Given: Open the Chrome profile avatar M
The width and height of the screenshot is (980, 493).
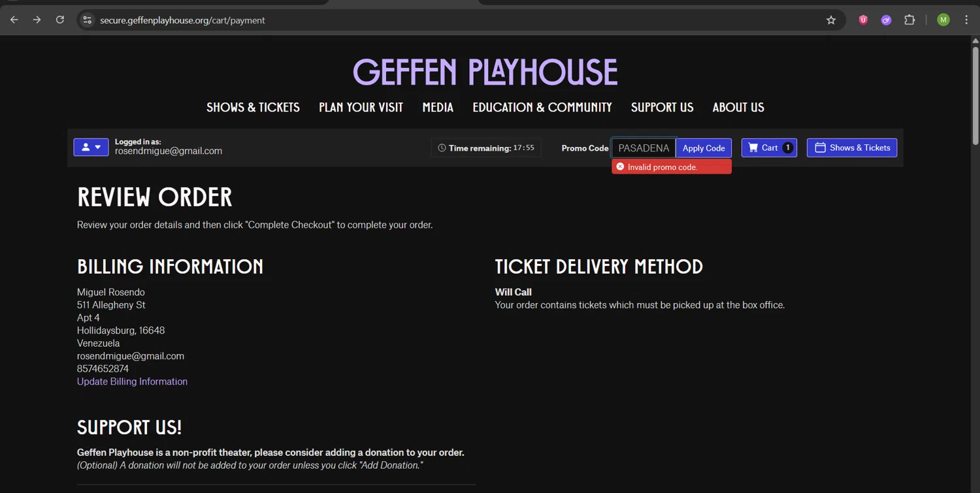Looking at the screenshot, I should (943, 20).
